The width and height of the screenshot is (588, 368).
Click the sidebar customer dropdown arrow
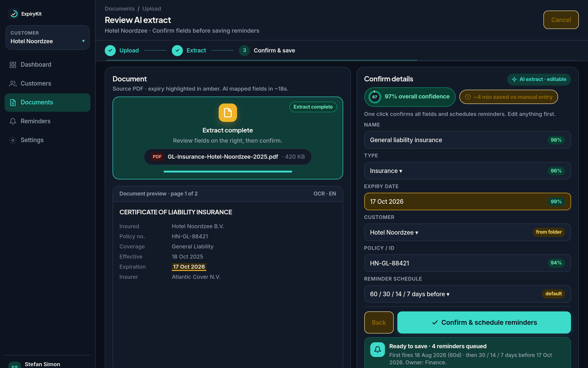coord(83,41)
